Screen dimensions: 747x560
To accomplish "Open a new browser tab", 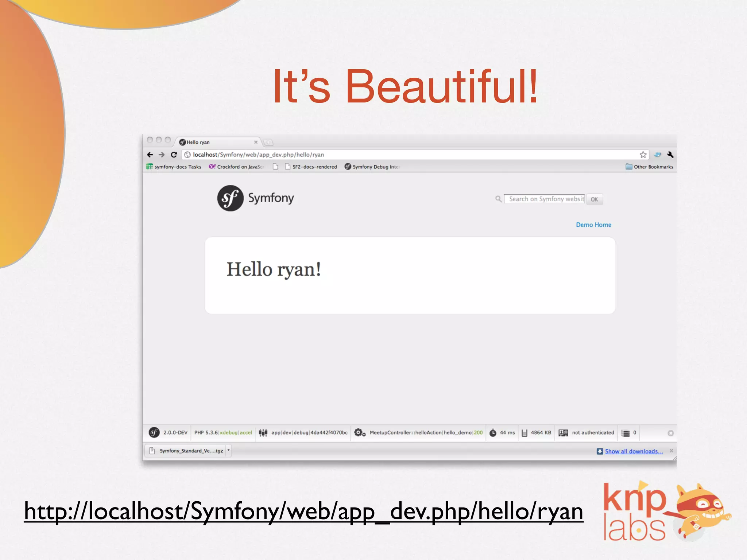I will (x=268, y=142).
